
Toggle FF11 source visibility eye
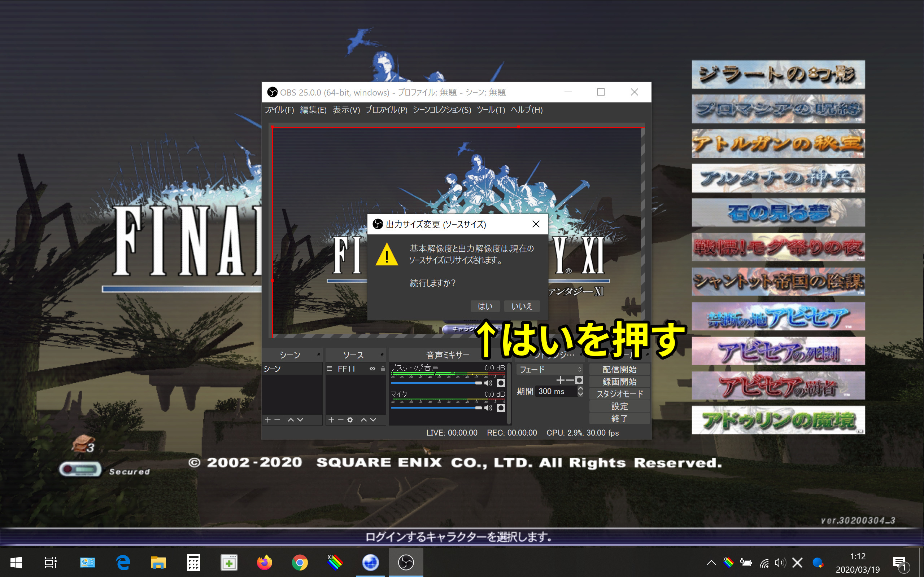point(372,369)
